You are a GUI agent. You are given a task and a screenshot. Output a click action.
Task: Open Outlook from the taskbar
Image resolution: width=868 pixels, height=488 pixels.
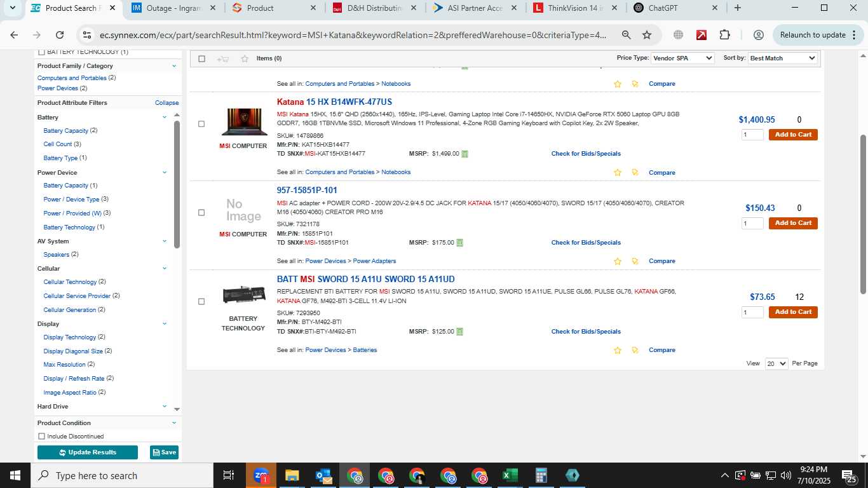(323, 475)
